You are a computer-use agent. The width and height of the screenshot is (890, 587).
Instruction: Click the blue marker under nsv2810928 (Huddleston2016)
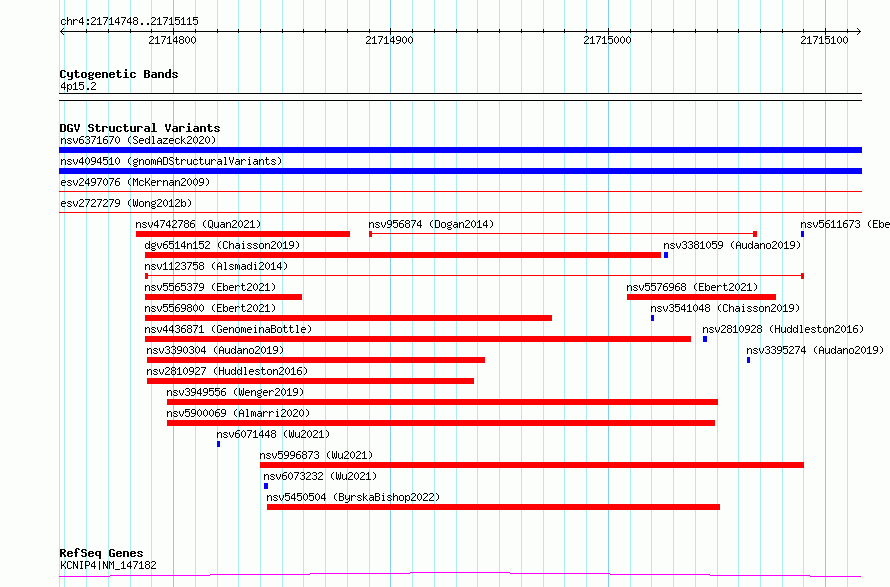705,339
